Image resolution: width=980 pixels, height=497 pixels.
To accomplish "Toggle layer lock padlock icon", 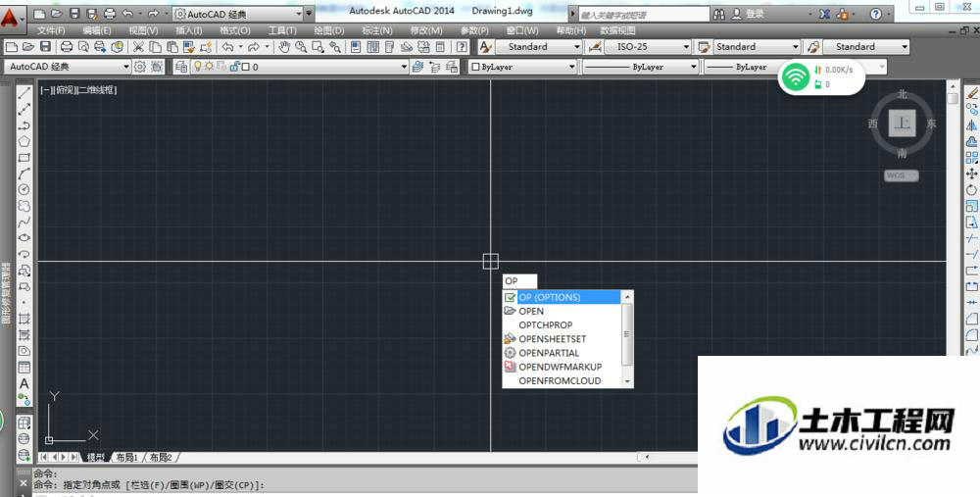I will 234,67.
